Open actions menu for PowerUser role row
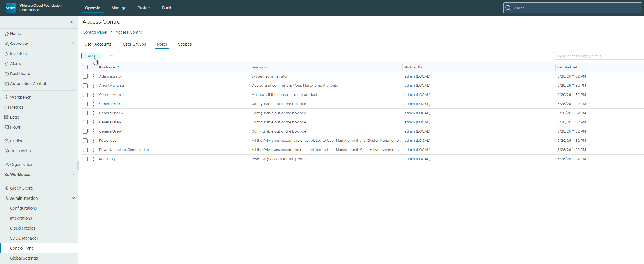The width and height of the screenshot is (644, 264). pyautogui.click(x=93, y=140)
